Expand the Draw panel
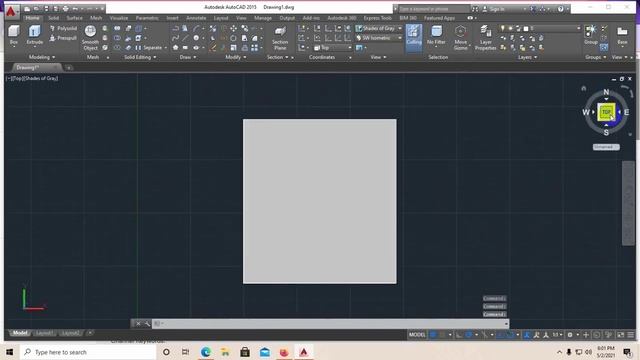 point(188,57)
